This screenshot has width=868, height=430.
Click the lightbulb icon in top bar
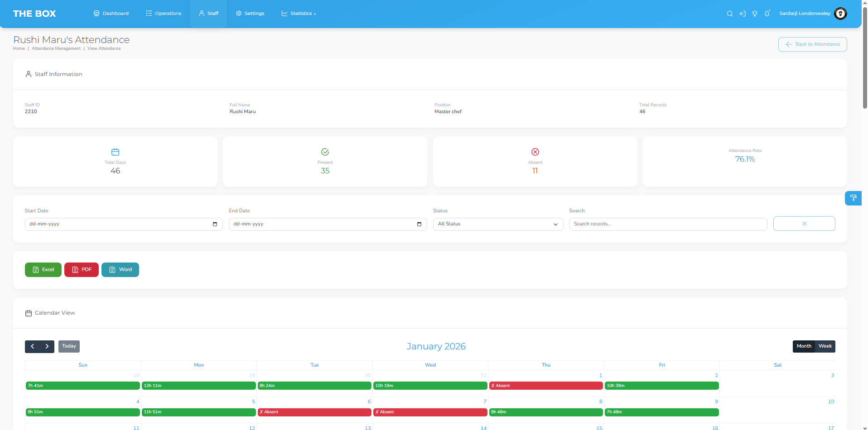[x=755, y=14]
